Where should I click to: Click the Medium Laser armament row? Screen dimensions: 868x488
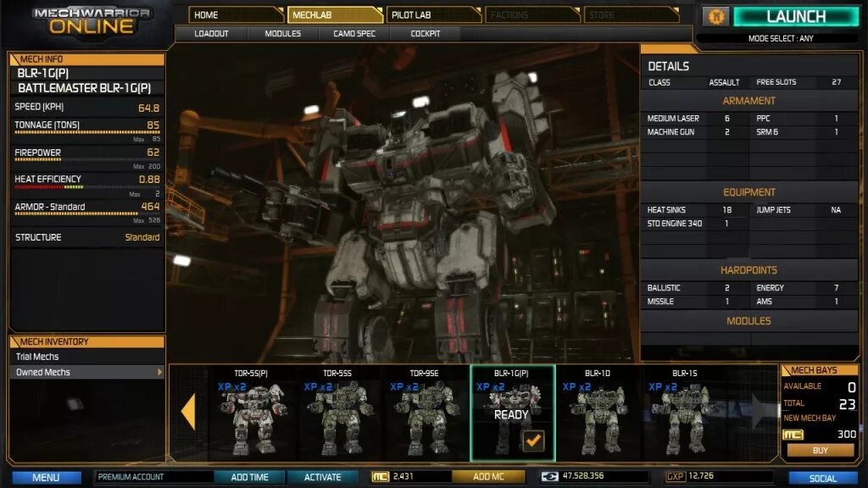coord(695,119)
